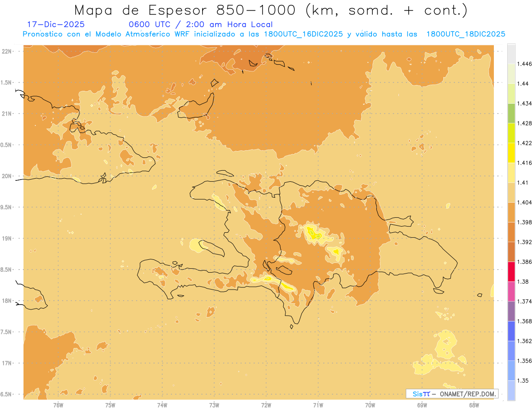Click the '17N' latitude label
Viewport: 532px width, 411px height.
[x=8, y=363]
